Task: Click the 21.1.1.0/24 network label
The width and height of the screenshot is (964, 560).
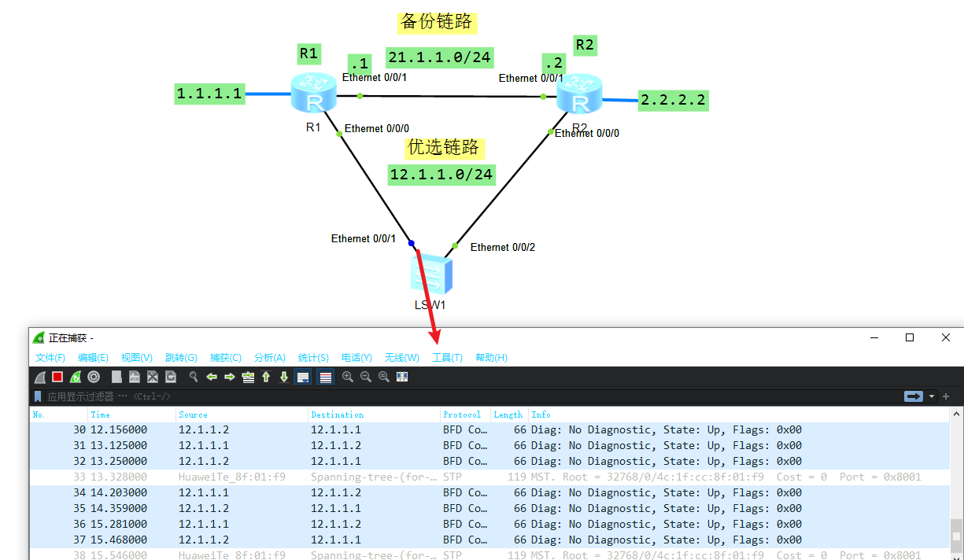Action: 440,57
